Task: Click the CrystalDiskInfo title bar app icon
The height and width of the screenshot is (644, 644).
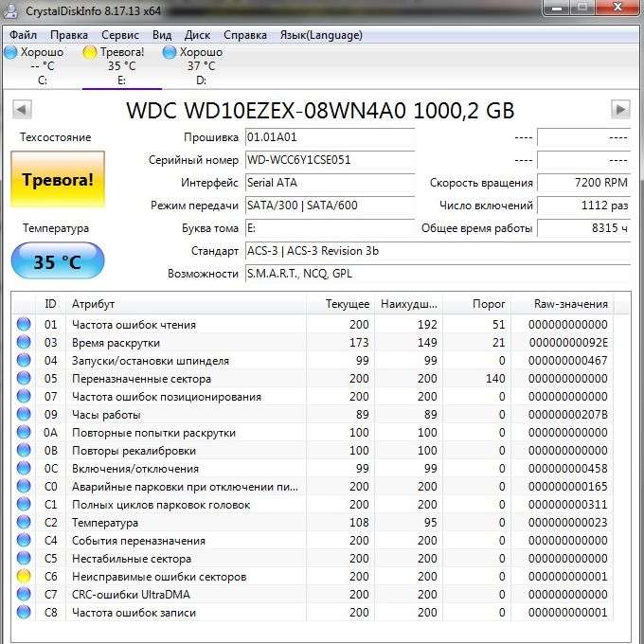Action: pos(12,12)
